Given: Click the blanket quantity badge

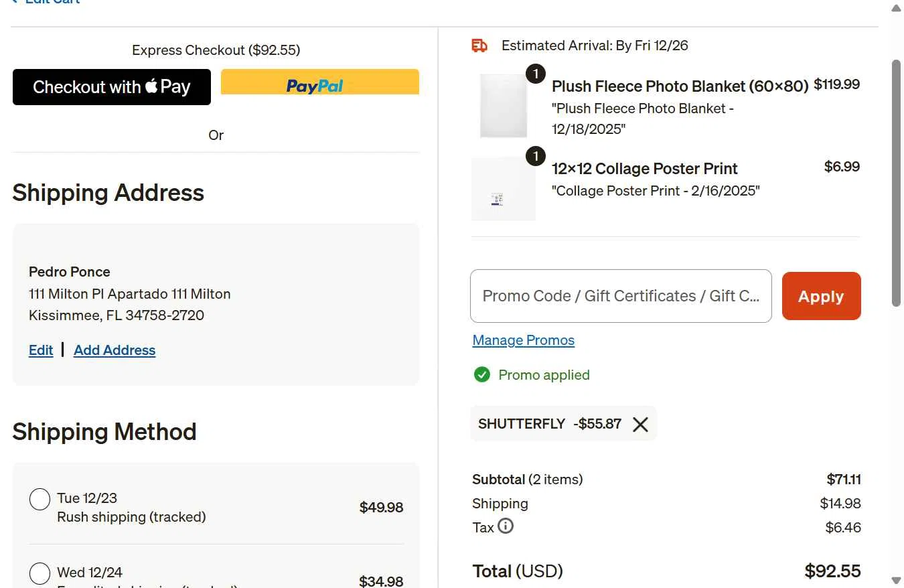Looking at the screenshot, I should [x=536, y=74].
